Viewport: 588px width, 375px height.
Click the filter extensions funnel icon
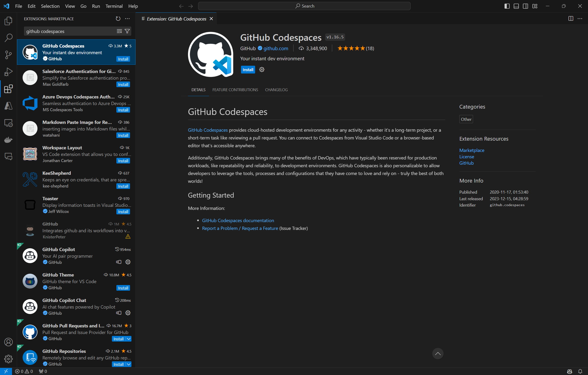[127, 31]
